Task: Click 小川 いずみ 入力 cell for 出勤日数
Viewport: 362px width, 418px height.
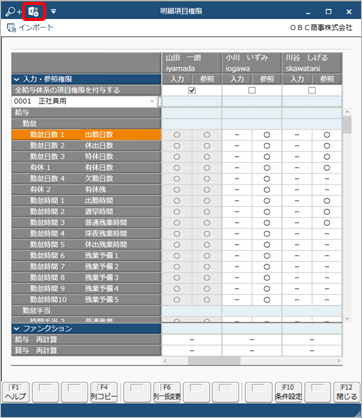Action: [237, 135]
